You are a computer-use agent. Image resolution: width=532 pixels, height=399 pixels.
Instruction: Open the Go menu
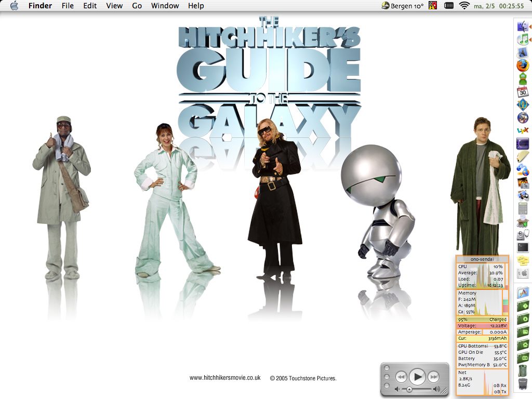pyautogui.click(x=137, y=6)
